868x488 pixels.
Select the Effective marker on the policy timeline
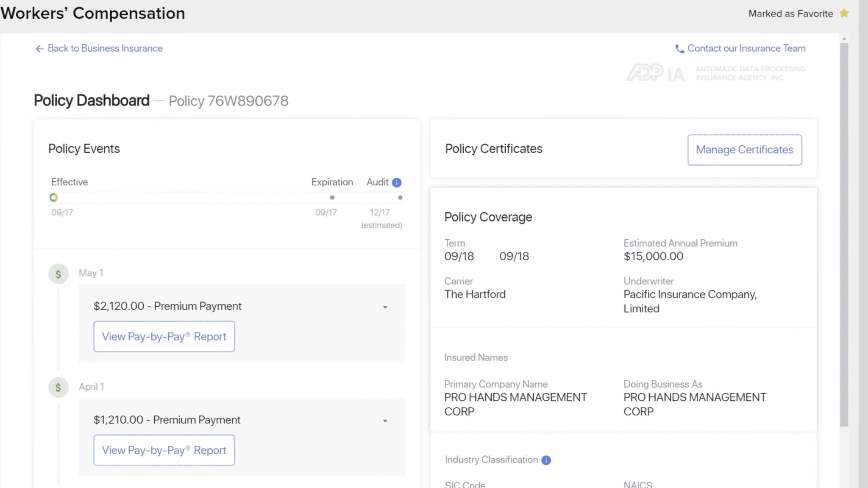[53, 197]
